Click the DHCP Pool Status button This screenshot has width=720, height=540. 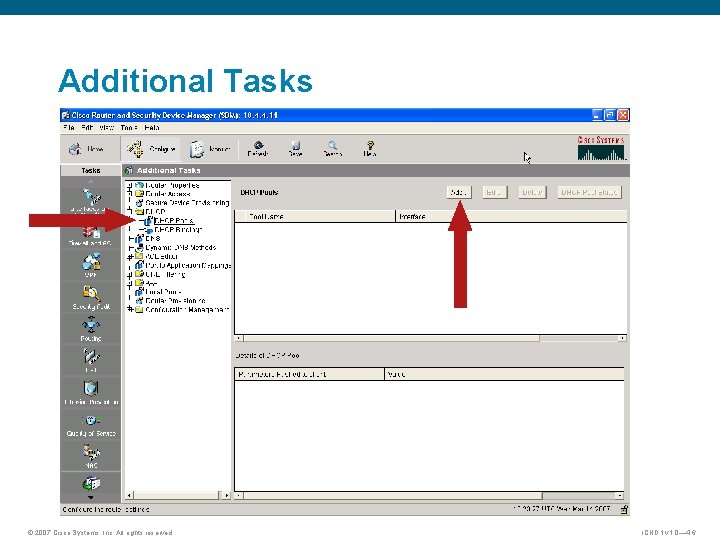pyautogui.click(x=590, y=192)
